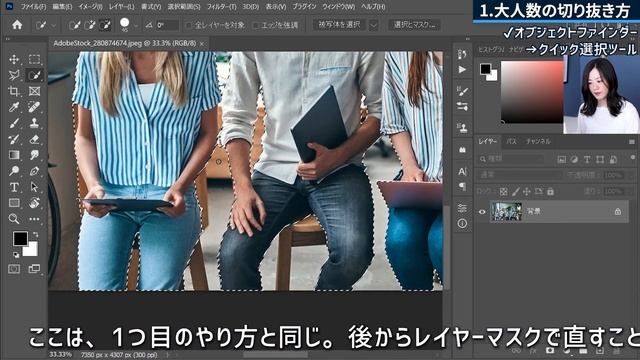Hide the 背景 layer with the eye icon
Viewport: 640px width, 360px height.
pos(482,212)
